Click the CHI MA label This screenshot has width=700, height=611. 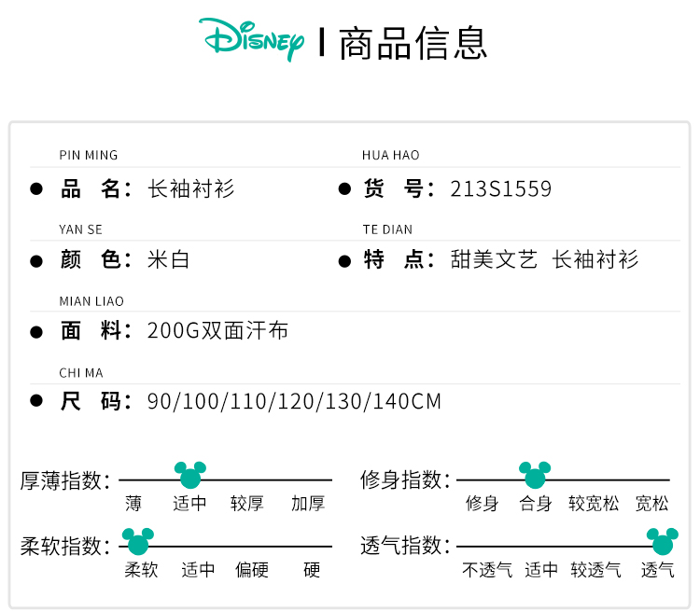coord(81,373)
